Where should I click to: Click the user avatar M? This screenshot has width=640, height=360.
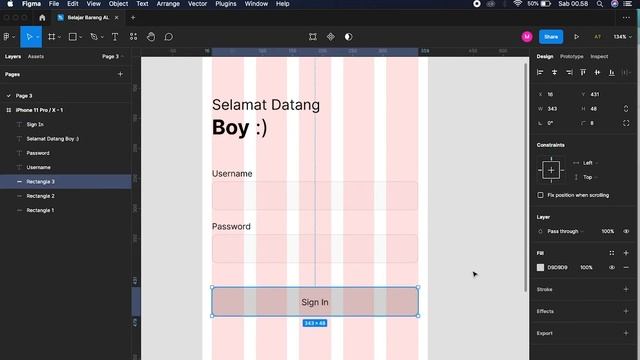click(527, 37)
